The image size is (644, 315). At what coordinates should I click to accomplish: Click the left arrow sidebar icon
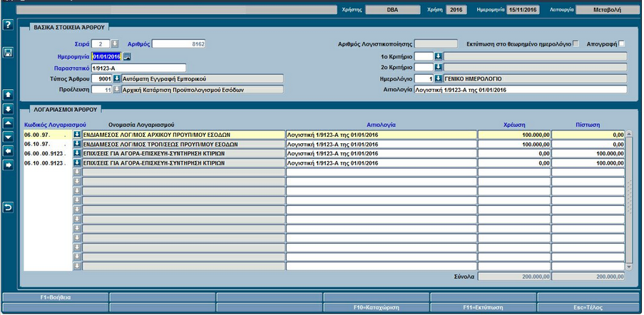9,151
